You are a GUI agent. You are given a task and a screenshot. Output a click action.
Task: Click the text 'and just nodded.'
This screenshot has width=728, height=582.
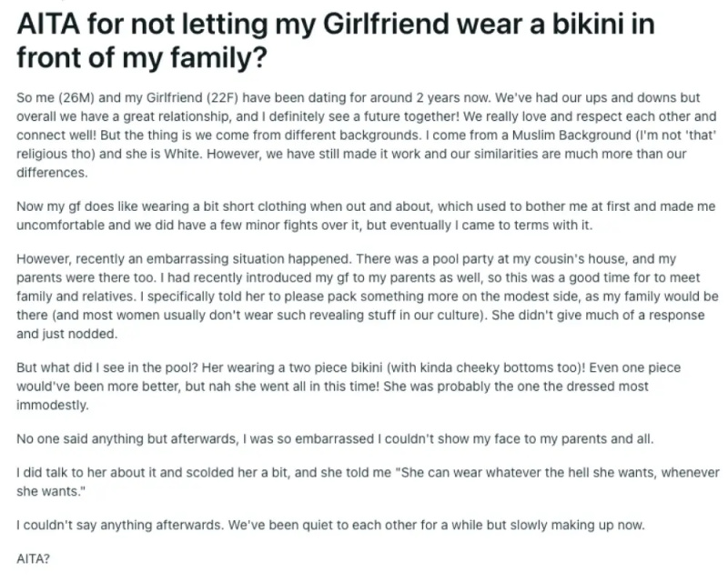(66, 334)
